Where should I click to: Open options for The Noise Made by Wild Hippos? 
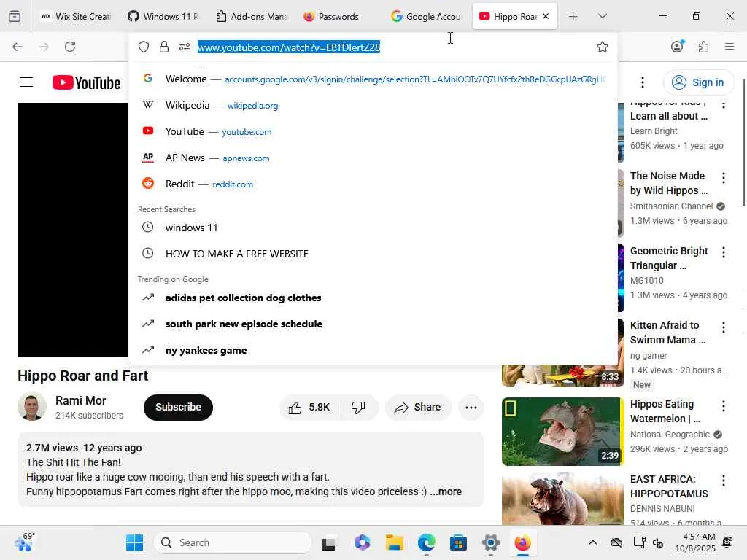pos(723,178)
